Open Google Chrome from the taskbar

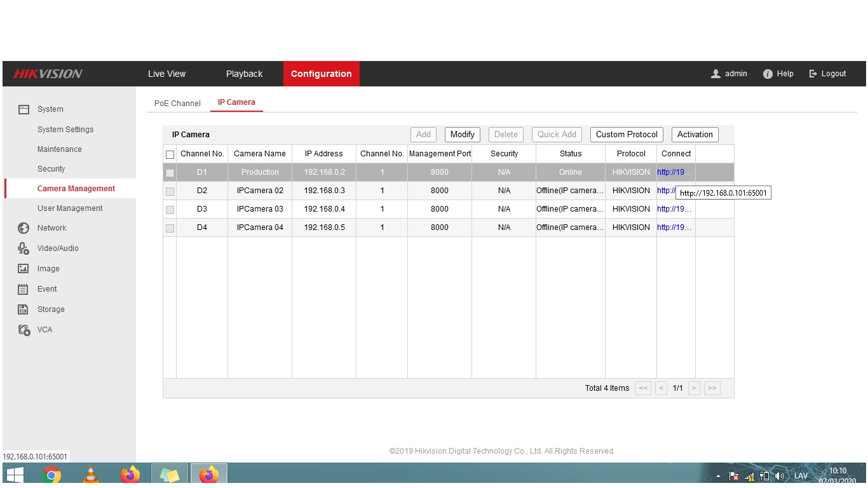point(52,475)
